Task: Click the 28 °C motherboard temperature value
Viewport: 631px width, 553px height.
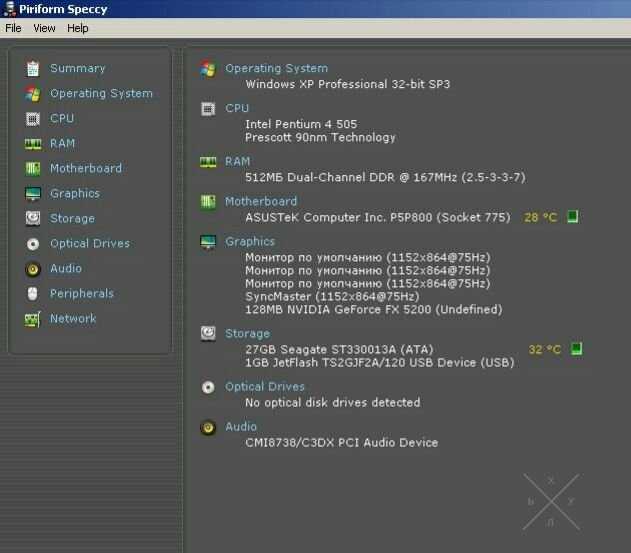Action: point(540,218)
